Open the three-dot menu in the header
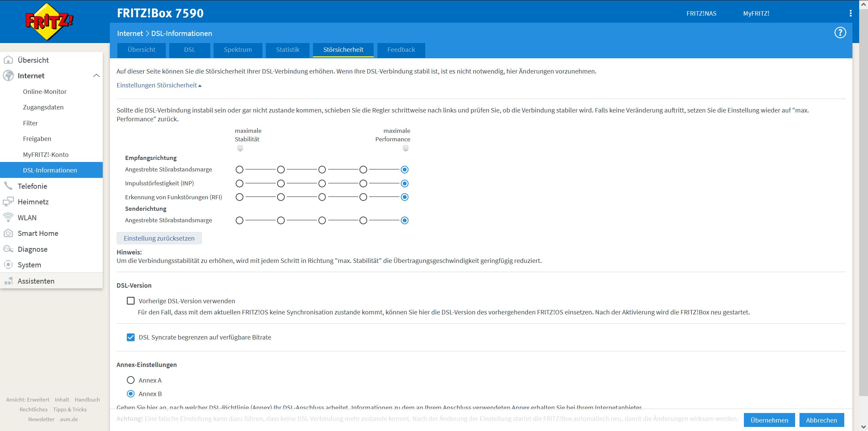Screen dimensions: 868x431 point(850,13)
